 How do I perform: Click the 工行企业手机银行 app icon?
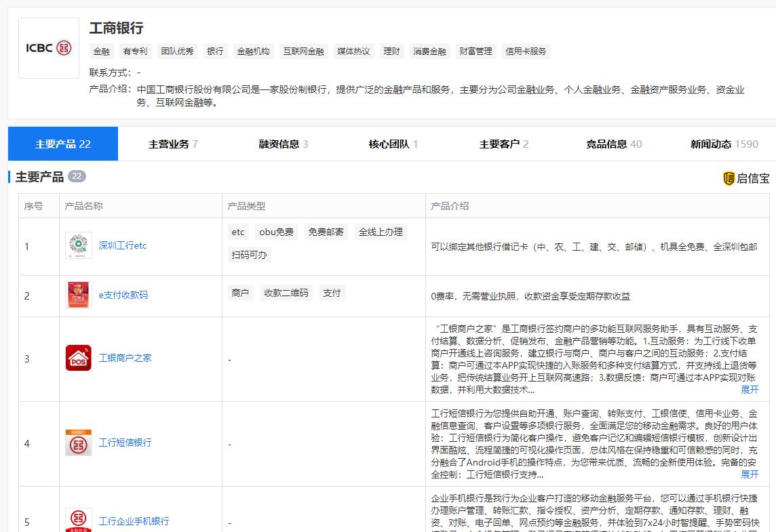coord(79,520)
